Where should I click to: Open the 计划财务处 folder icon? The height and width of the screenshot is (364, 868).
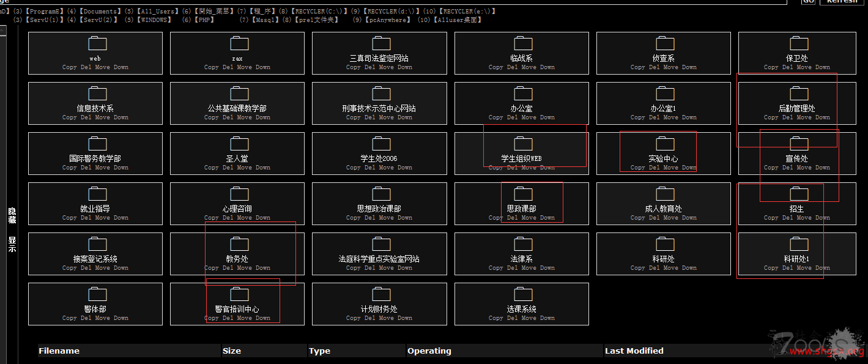click(381, 294)
